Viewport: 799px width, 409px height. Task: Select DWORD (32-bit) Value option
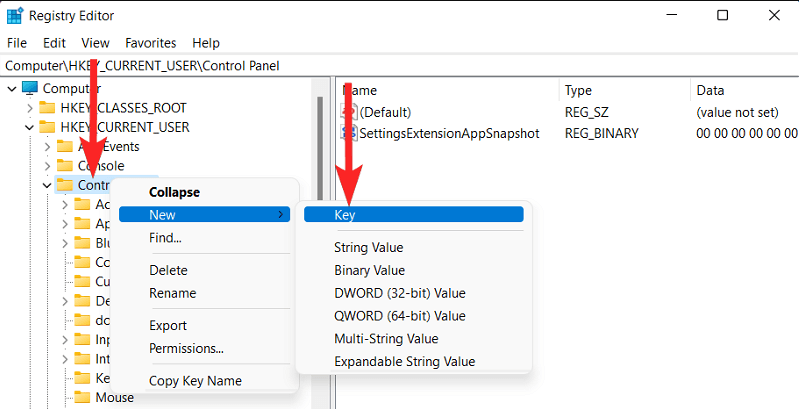click(x=399, y=293)
